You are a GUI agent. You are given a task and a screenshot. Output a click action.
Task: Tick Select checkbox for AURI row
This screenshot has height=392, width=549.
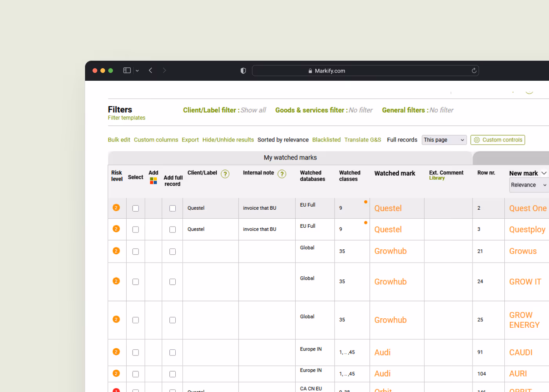point(136,374)
